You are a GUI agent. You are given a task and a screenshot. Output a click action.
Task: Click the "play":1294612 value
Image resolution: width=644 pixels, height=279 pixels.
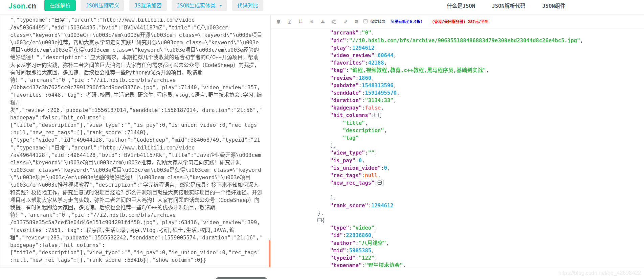click(363, 48)
